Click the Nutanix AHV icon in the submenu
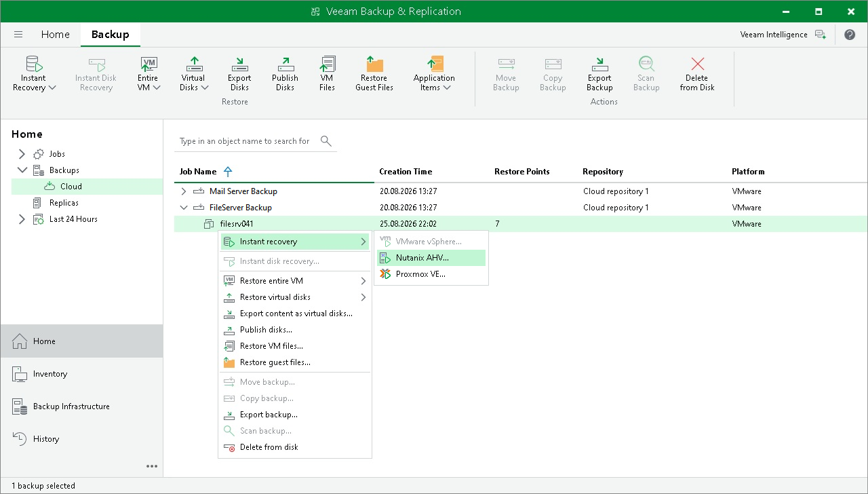Image resolution: width=868 pixels, height=494 pixels. coord(385,258)
